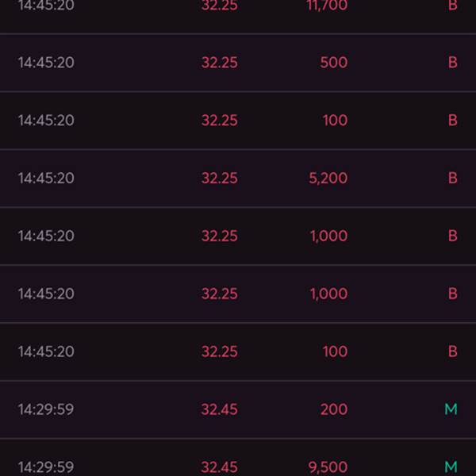
Task: Select price 32.25 in the 5,200-volume row
Action: [x=220, y=178]
